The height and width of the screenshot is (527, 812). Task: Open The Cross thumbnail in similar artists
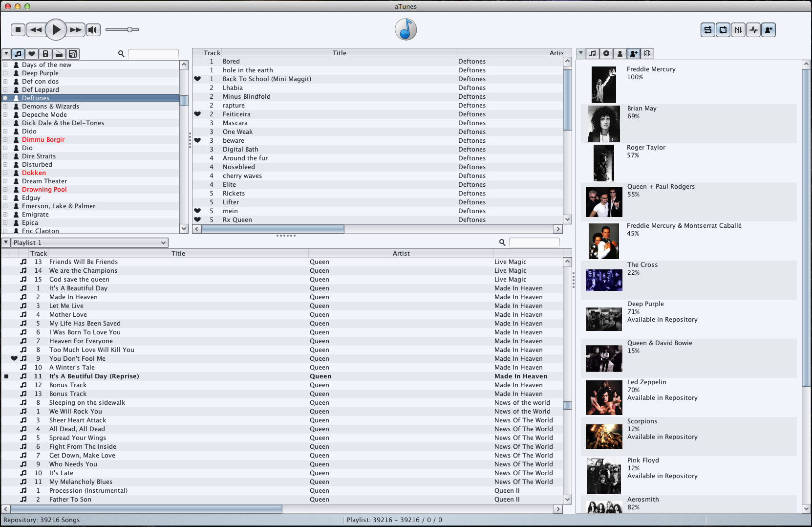(x=604, y=280)
